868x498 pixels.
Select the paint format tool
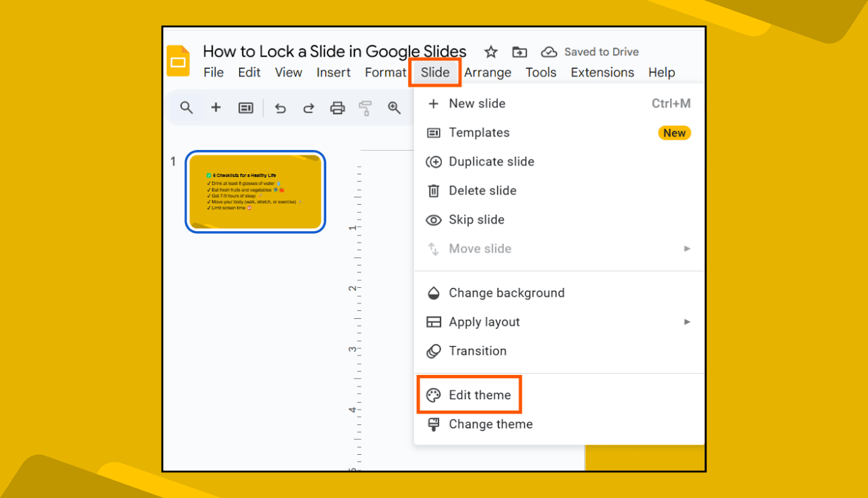tap(365, 107)
